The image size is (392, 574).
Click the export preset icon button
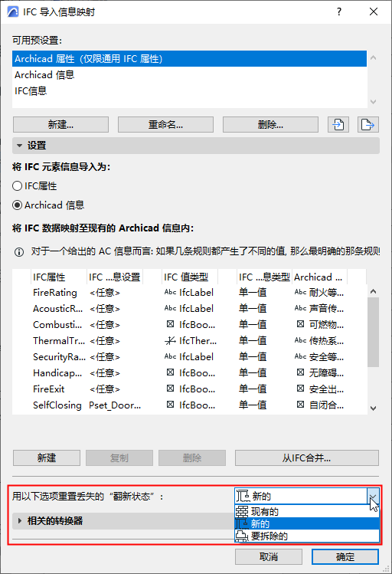tap(367, 124)
